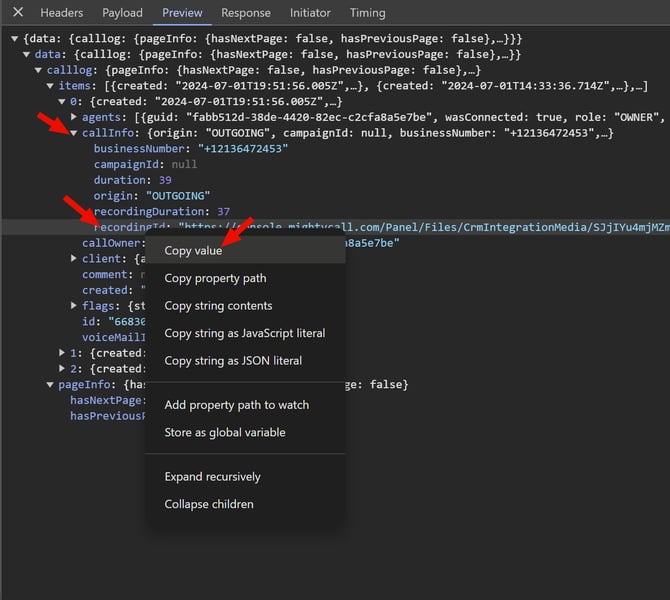670x600 pixels.
Task: Click the recordingId URL value
Action: coord(424,227)
